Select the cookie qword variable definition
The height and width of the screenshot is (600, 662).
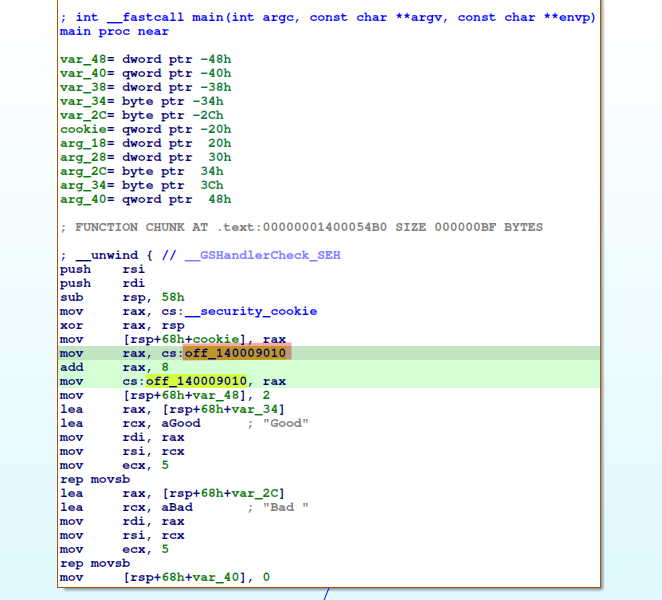point(81,129)
